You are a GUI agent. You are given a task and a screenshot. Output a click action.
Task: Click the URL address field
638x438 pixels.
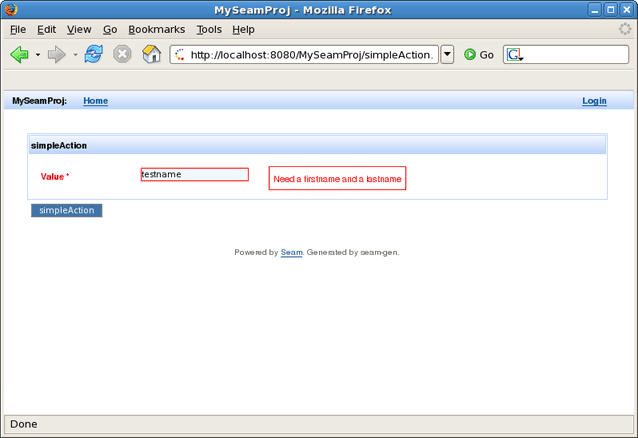pos(304,55)
